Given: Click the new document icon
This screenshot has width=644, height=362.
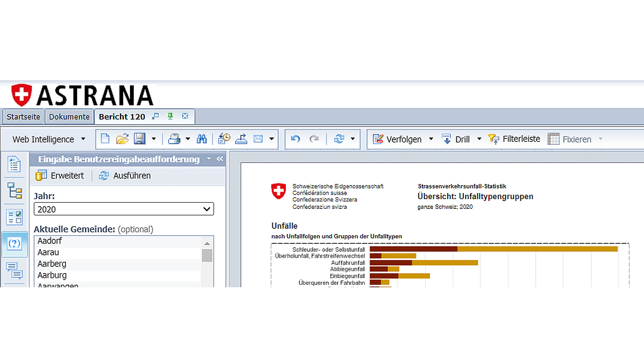Looking at the screenshot, I should point(105,139).
